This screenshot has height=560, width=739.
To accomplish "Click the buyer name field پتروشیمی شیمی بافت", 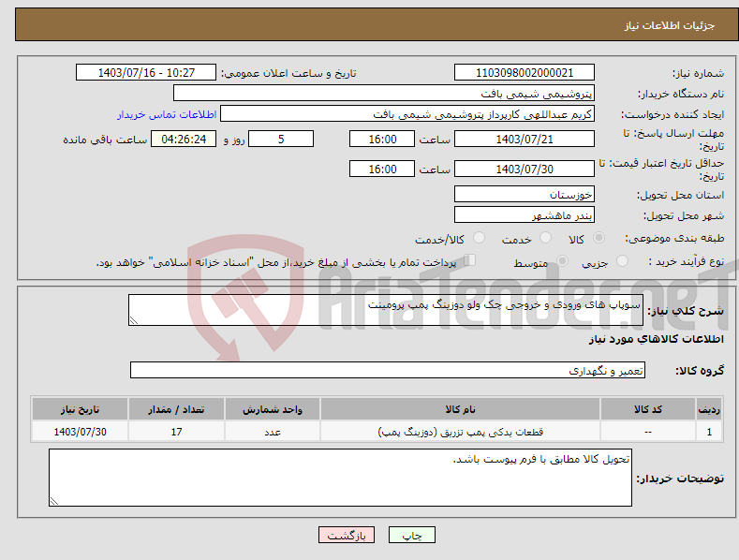I will pyautogui.click(x=384, y=94).
